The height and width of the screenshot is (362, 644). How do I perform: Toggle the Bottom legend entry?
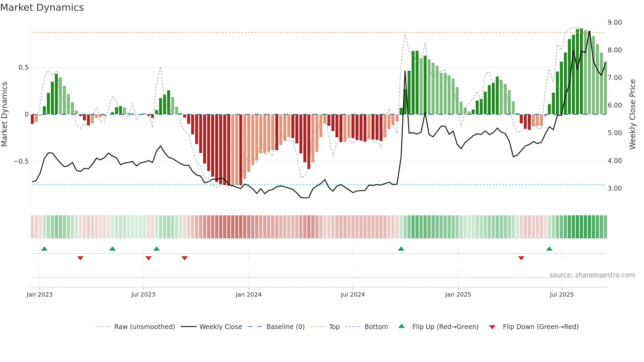point(367,327)
